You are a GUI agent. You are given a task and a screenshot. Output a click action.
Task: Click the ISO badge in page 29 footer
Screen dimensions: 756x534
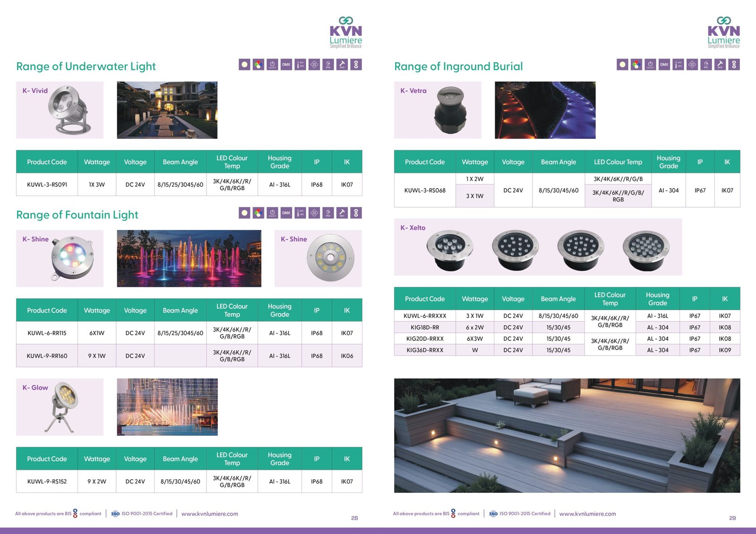493,514
